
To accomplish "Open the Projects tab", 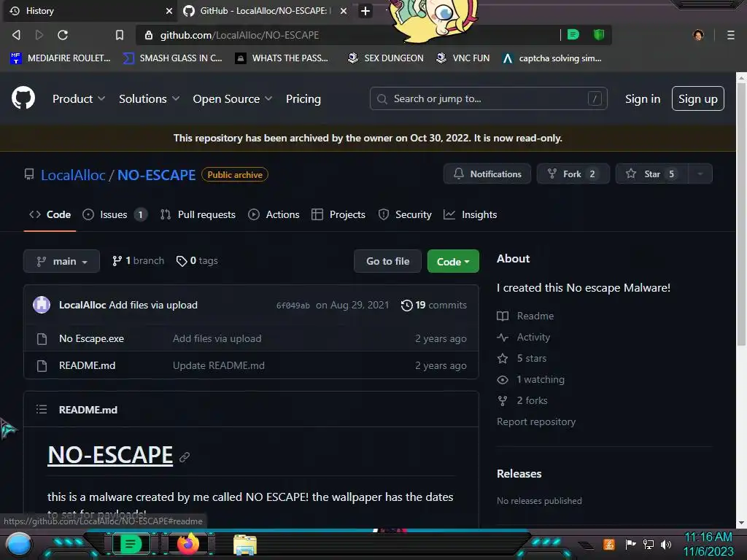I will pos(338,214).
